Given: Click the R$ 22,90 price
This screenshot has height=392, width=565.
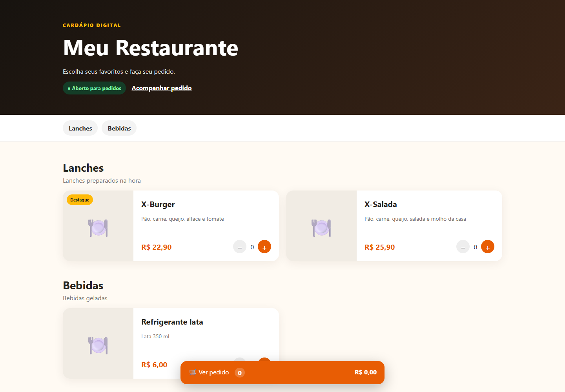Looking at the screenshot, I should click(x=157, y=247).
